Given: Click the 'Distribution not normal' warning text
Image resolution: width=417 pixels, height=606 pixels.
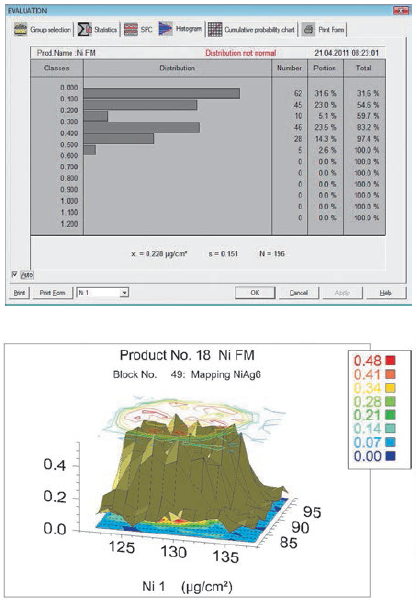Looking at the screenshot, I should coord(240,53).
